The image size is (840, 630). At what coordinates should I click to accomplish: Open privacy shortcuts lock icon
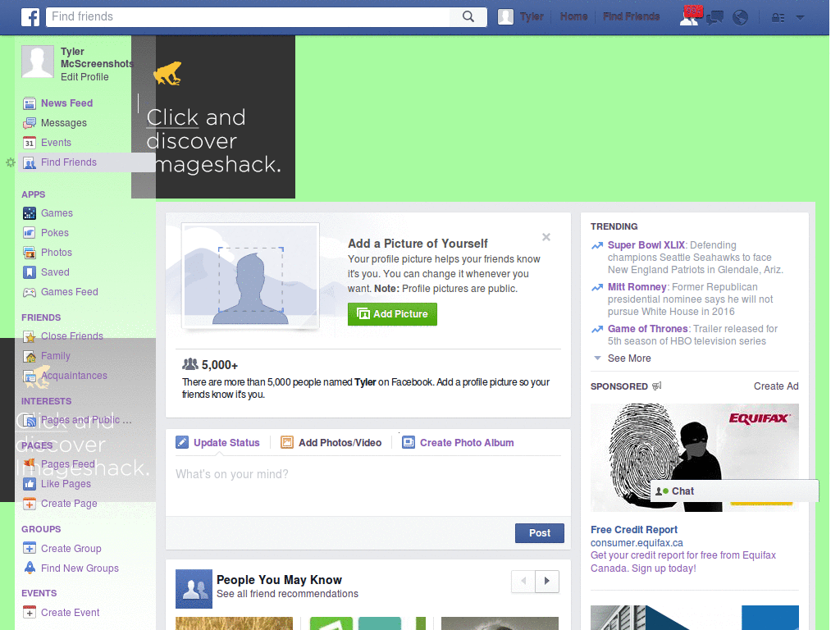point(778,18)
